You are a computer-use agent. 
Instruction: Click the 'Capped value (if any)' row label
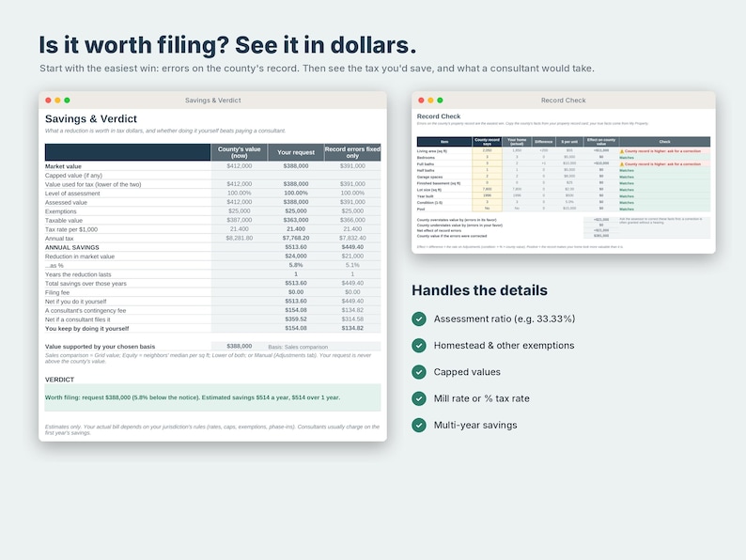[73, 176]
